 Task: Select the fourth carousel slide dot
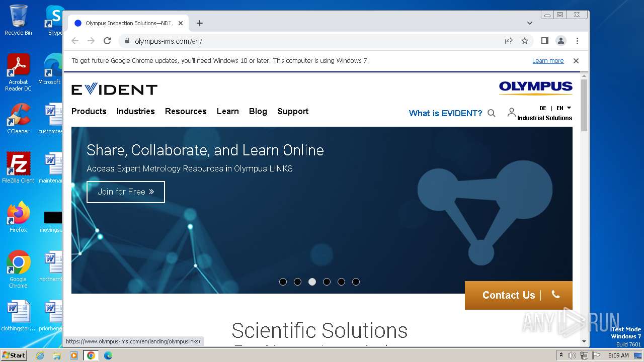click(327, 282)
